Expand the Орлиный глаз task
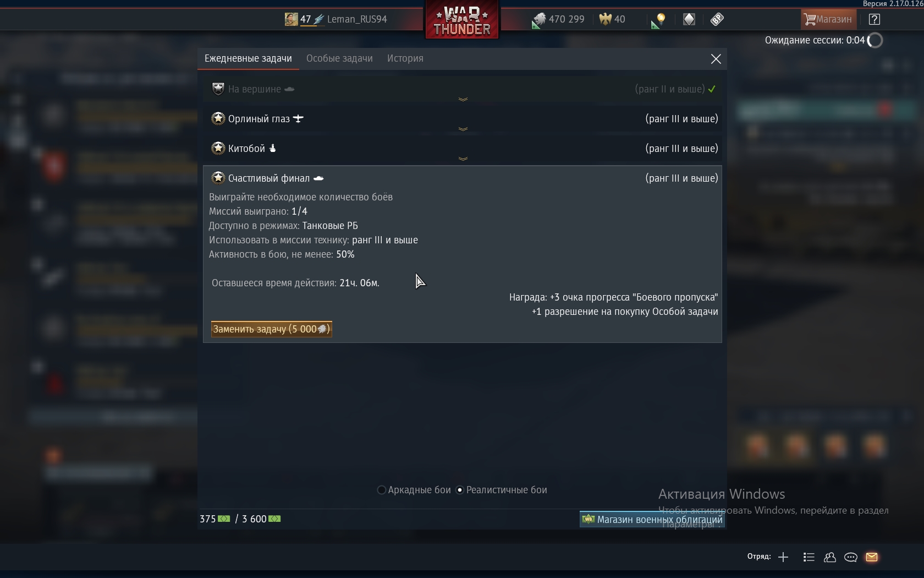 pos(463,119)
